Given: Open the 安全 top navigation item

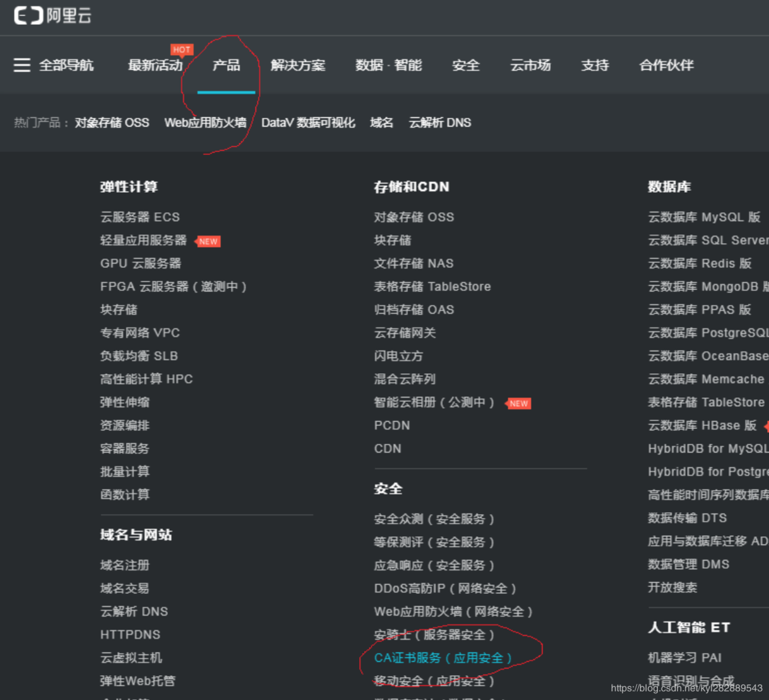Looking at the screenshot, I should tap(466, 65).
